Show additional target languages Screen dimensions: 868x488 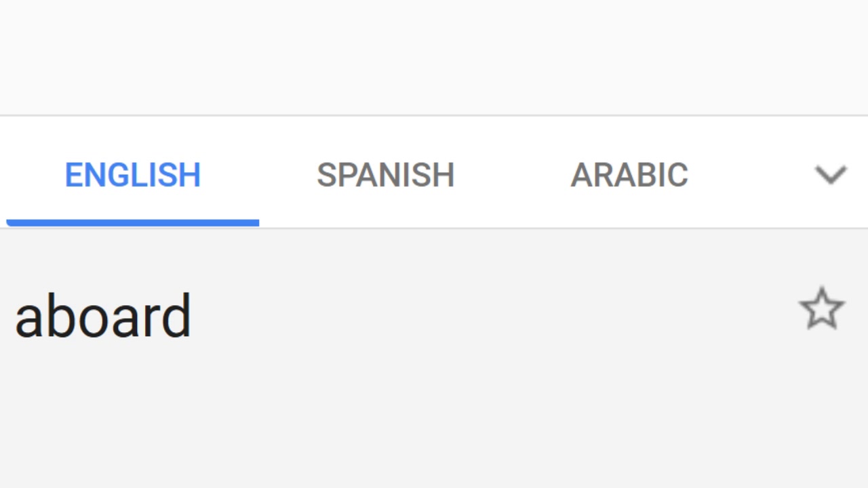pos(831,175)
